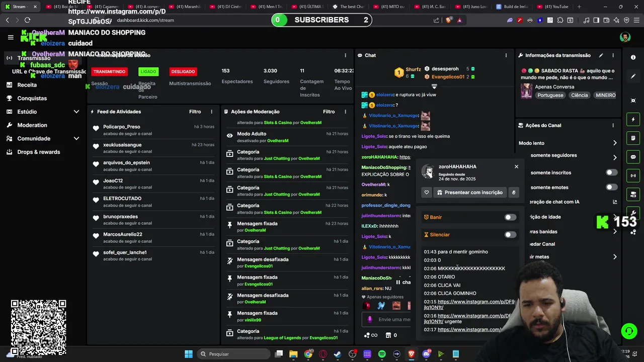Image resolution: width=644 pixels, height=362 pixels.
Task: Open Filtro in Feed de Atividades
Action: click(195, 112)
